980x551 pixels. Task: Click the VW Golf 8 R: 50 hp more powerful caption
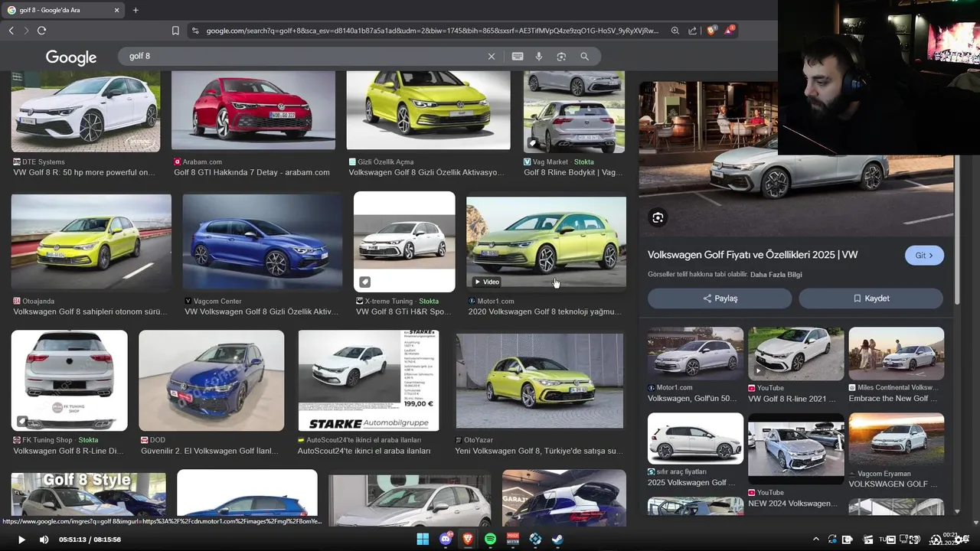pos(84,173)
